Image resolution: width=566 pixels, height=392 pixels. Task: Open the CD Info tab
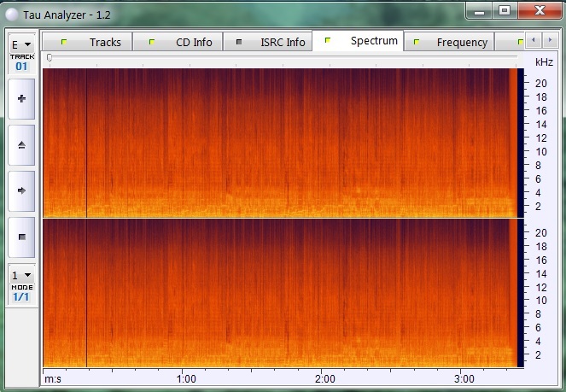182,42
